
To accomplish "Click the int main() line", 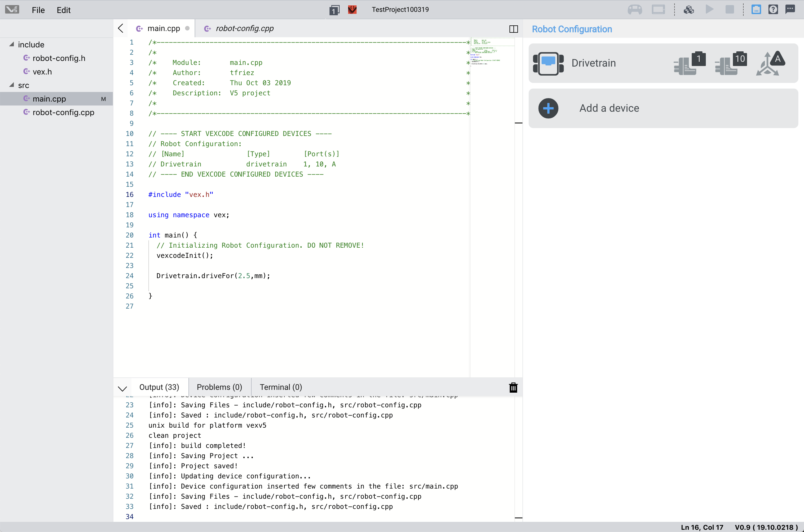I will [x=173, y=235].
